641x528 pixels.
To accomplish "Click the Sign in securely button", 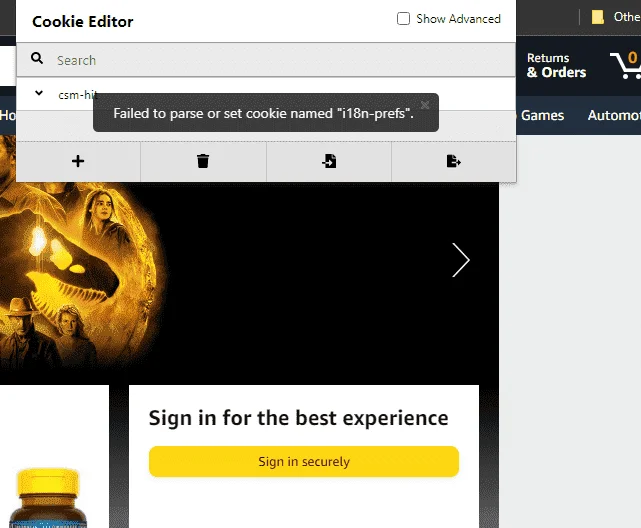I will coord(304,461).
